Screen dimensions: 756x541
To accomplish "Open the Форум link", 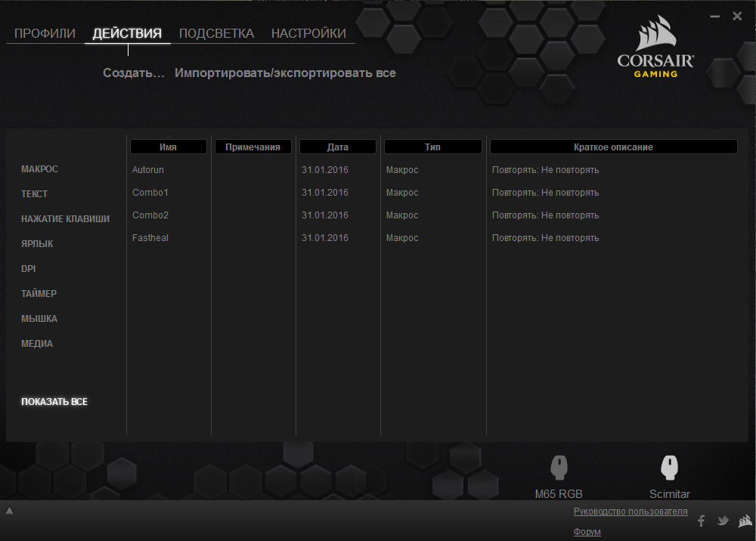I will pyautogui.click(x=587, y=532).
